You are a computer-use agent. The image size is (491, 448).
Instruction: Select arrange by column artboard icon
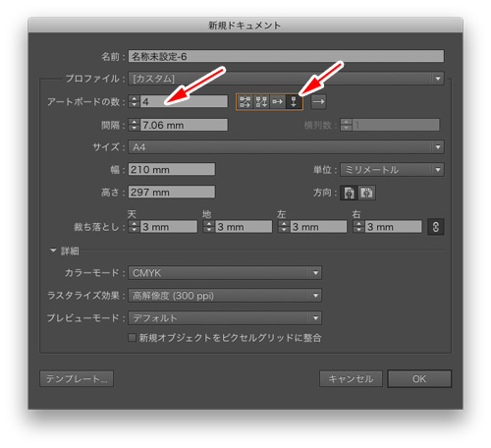click(x=294, y=102)
